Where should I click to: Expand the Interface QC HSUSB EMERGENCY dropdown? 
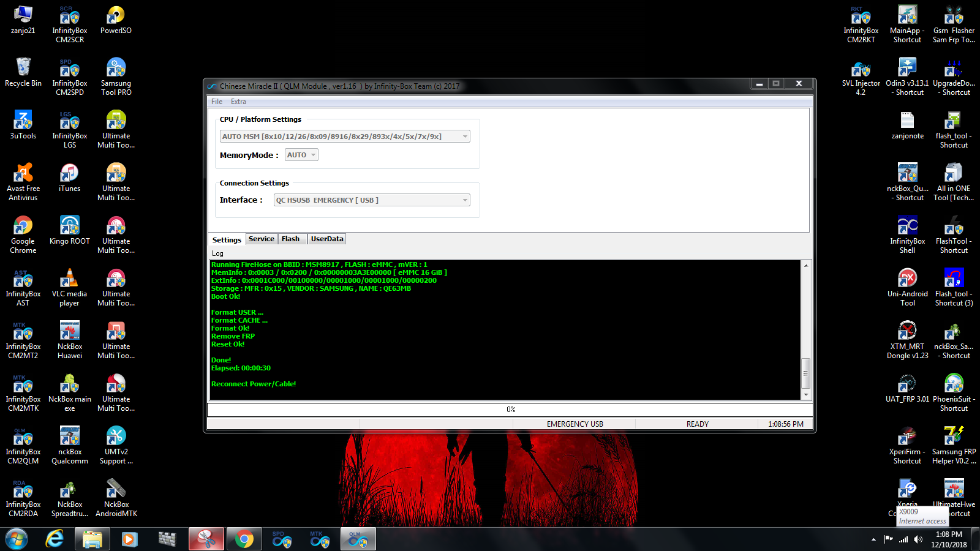pyautogui.click(x=372, y=200)
